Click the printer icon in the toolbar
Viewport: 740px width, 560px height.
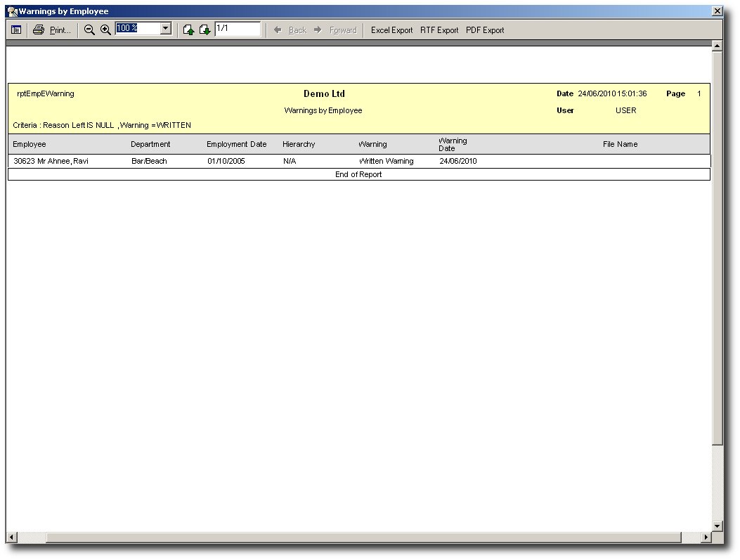tap(39, 30)
